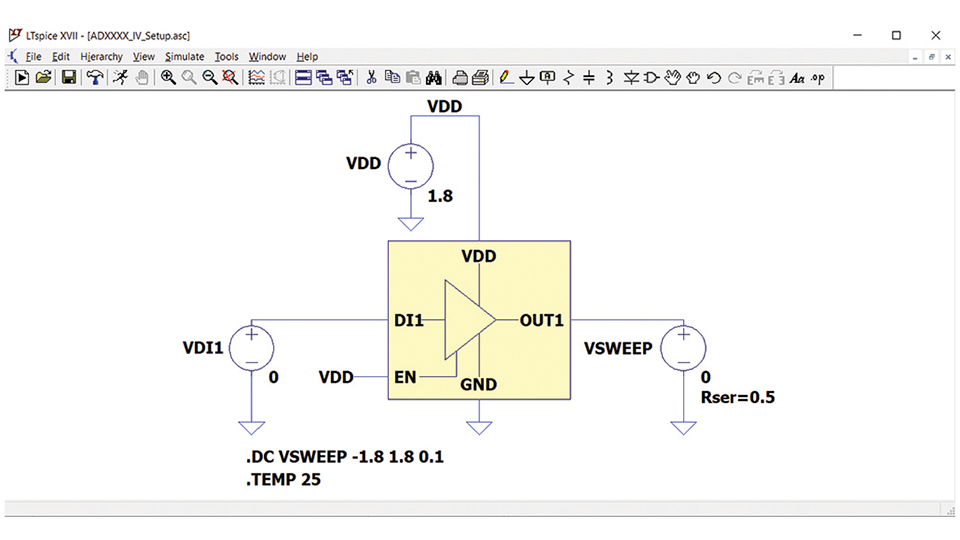Cascade windows with the cascade icon
The height and width of the screenshot is (540, 960).
[324, 78]
